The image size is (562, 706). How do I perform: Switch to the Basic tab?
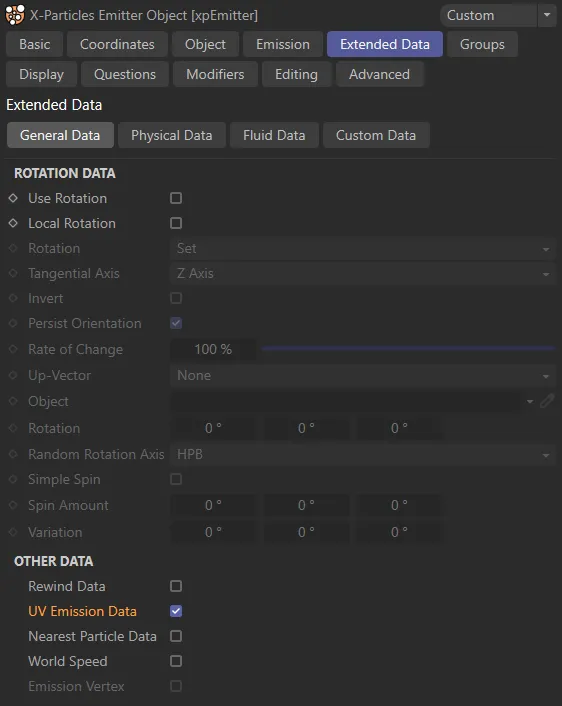click(34, 44)
